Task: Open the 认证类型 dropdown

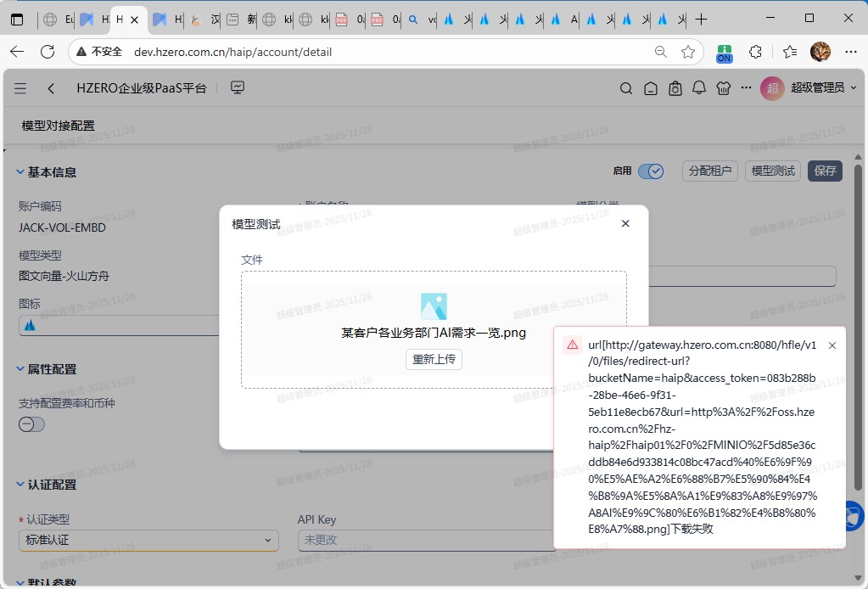Action: (148, 540)
